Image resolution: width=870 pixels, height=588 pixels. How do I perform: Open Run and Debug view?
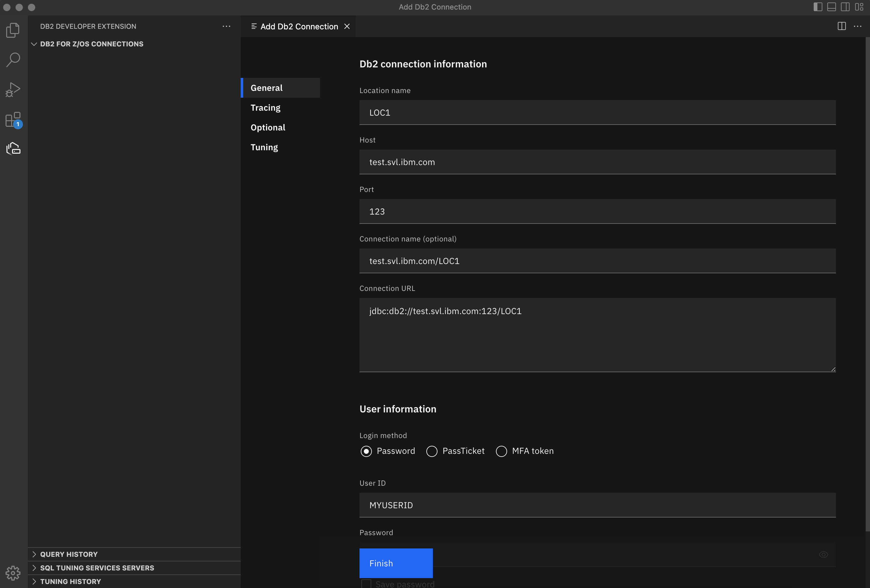pos(13,89)
